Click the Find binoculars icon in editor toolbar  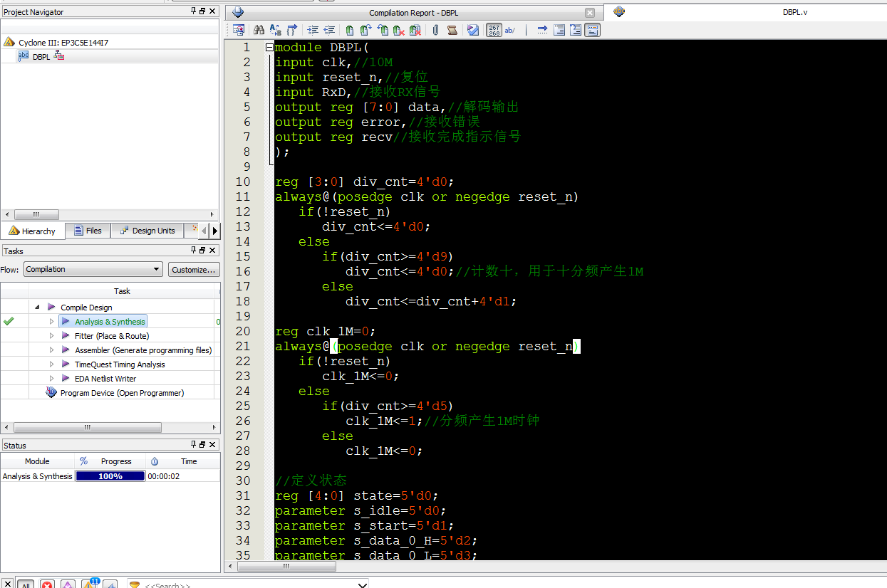[x=259, y=30]
